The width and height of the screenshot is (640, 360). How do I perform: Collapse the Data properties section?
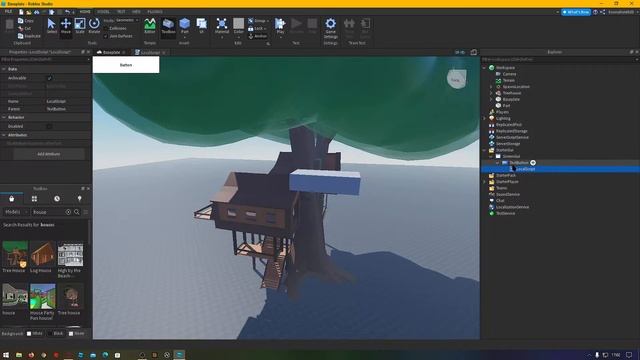point(4,69)
